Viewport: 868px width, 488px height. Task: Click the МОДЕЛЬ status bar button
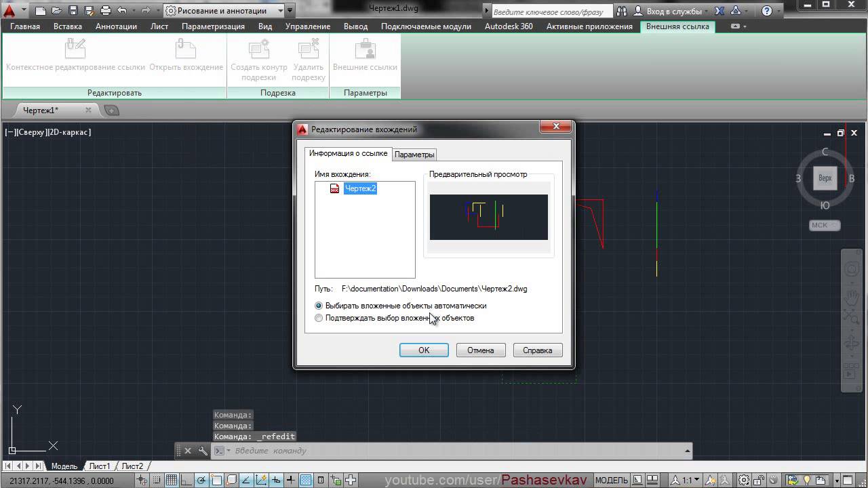click(x=611, y=481)
